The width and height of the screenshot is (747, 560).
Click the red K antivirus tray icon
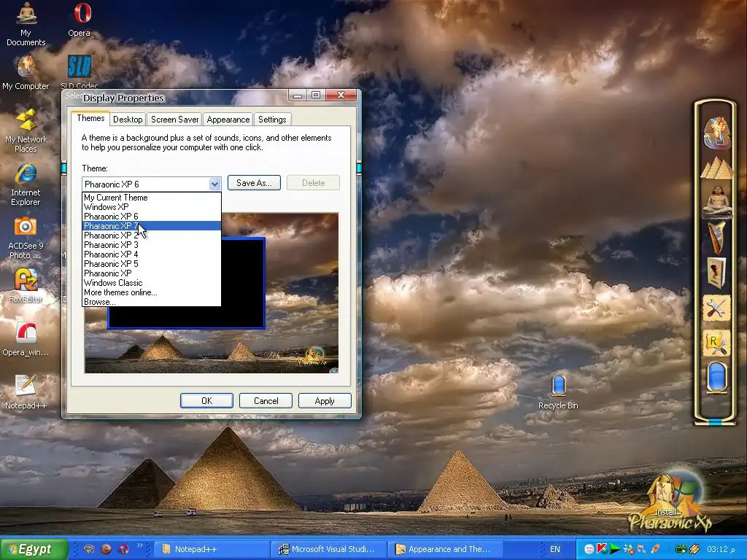pyautogui.click(x=602, y=549)
